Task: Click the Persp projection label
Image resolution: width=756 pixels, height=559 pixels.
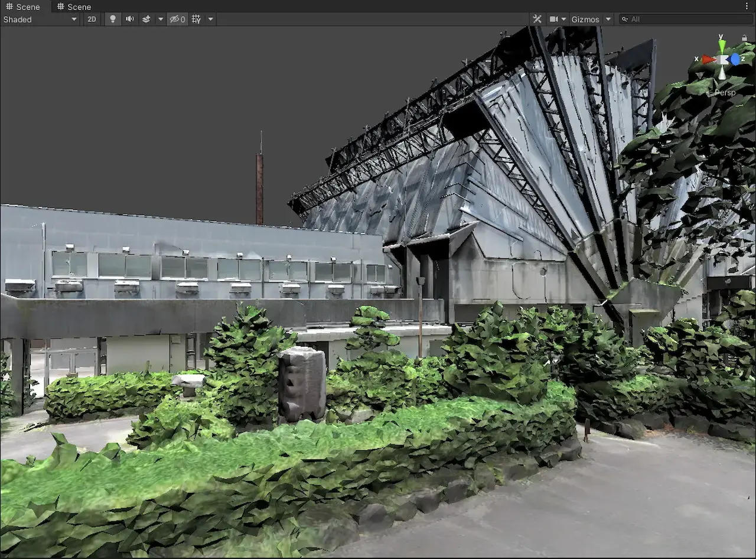Action: tap(725, 93)
